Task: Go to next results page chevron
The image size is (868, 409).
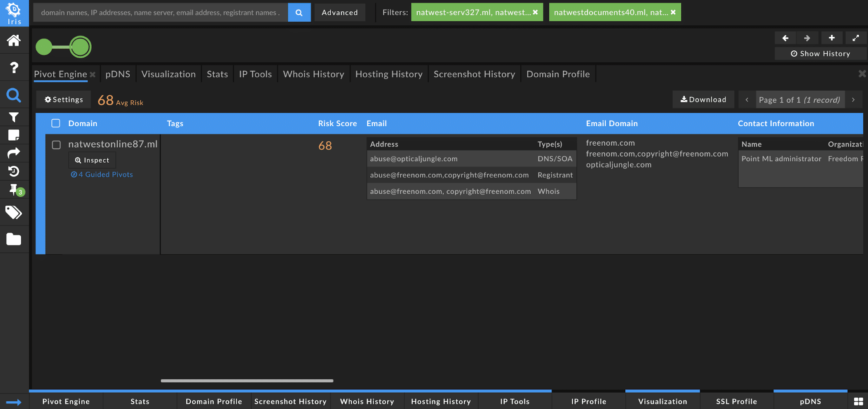Action: click(x=853, y=99)
